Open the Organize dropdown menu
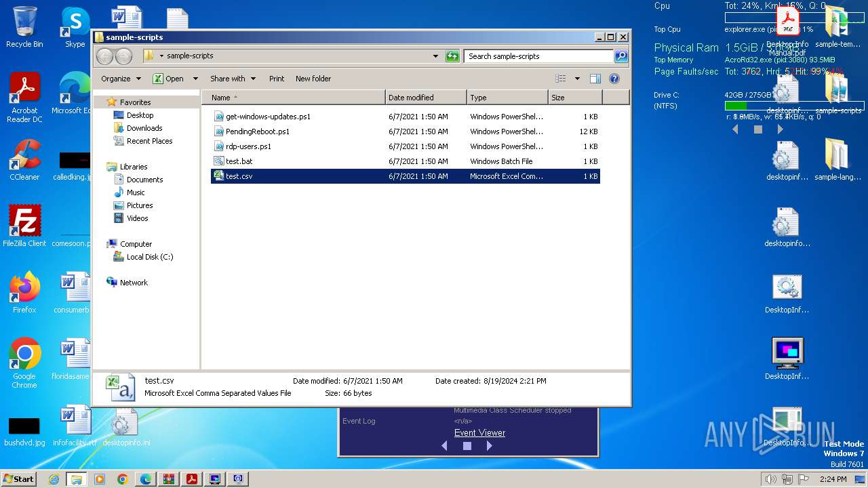 tap(121, 79)
